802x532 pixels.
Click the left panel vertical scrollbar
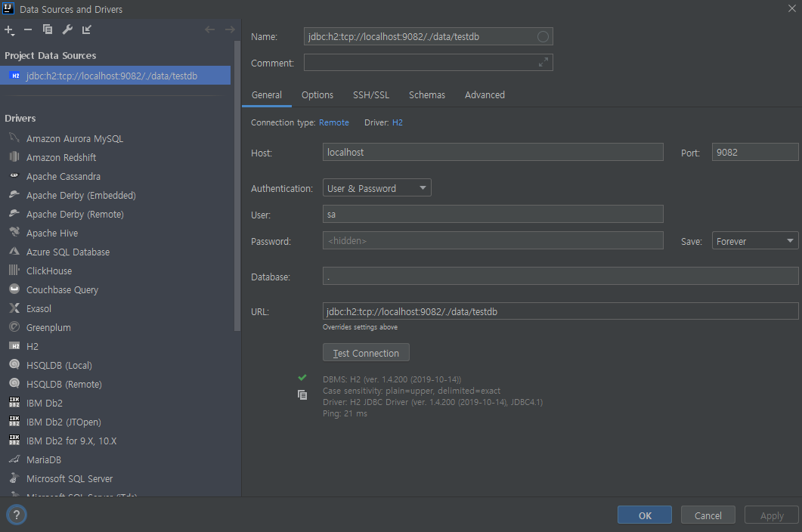pos(237,186)
